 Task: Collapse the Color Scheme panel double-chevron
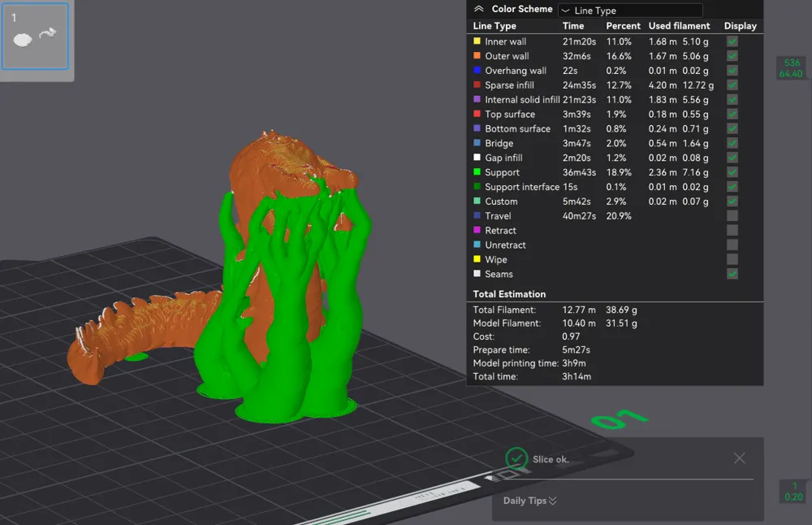479,9
